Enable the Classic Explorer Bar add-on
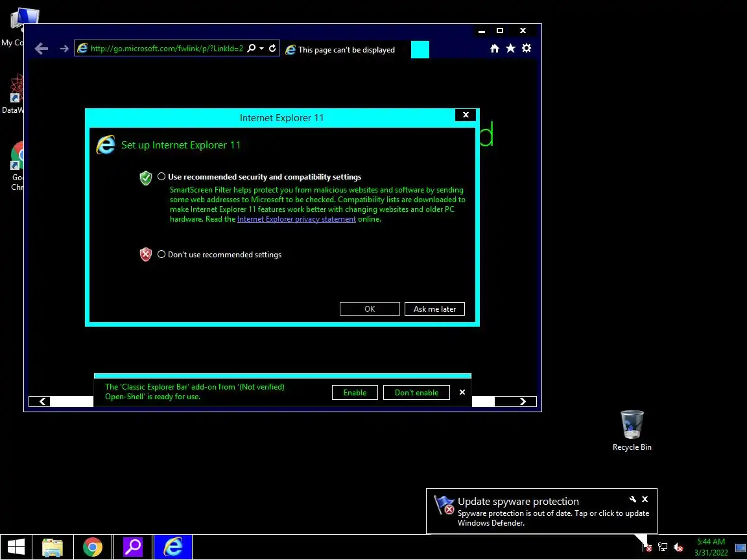Image resolution: width=747 pixels, height=560 pixels. pos(355,392)
